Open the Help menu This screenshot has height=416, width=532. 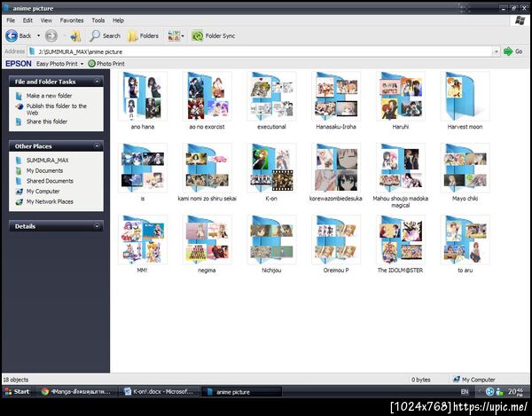pyautogui.click(x=118, y=20)
